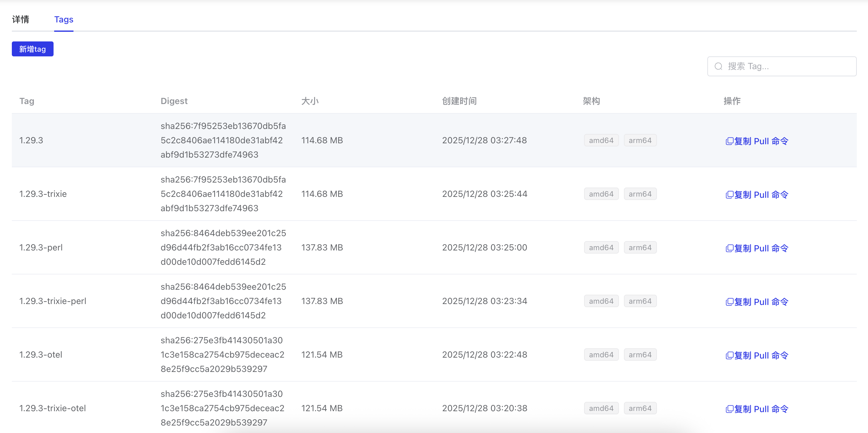Click copy icon for 1.29.3-perl row
868x433 pixels.
point(729,249)
